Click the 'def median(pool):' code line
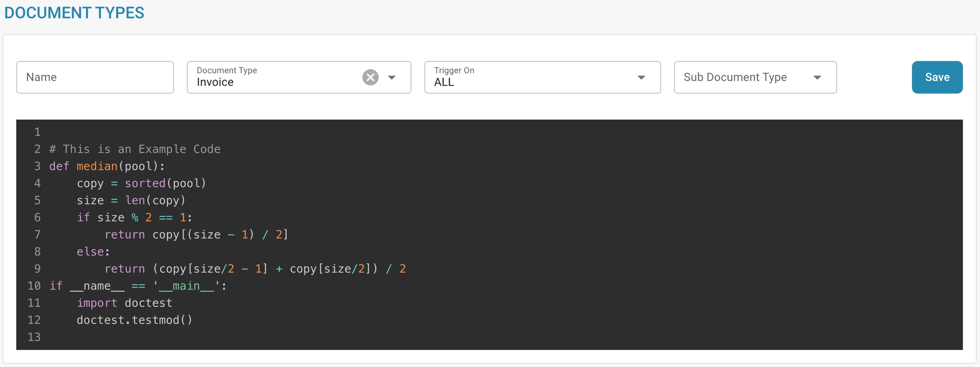980x367 pixels. pos(107,166)
